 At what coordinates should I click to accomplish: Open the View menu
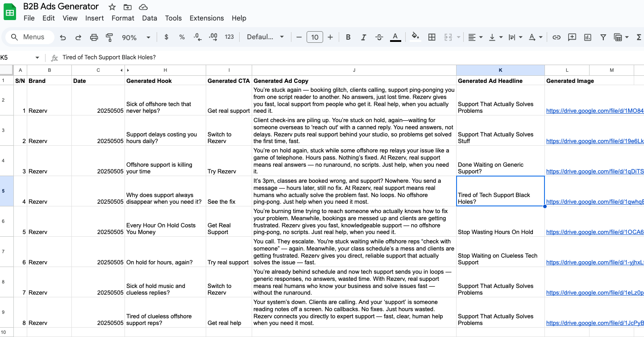coord(70,18)
